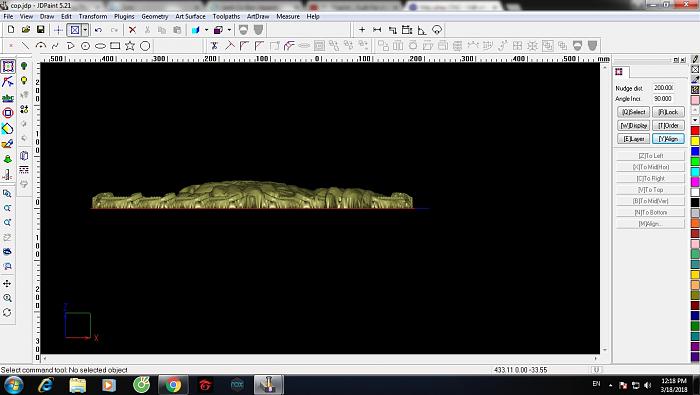Image resolution: width=700 pixels, height=395 pixels.
Task: Select the spline curve tool
Action: pyautogui.click(x=55, y=46)
